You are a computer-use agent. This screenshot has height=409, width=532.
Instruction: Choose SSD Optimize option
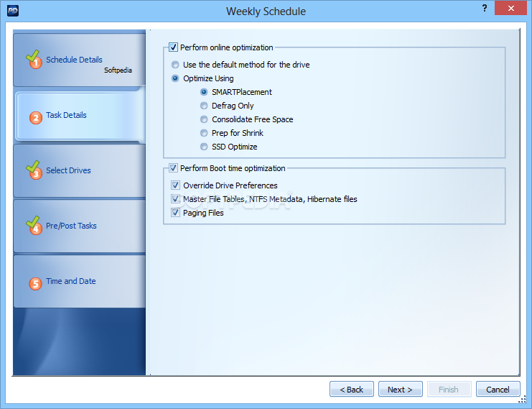(x=204, y=147)
